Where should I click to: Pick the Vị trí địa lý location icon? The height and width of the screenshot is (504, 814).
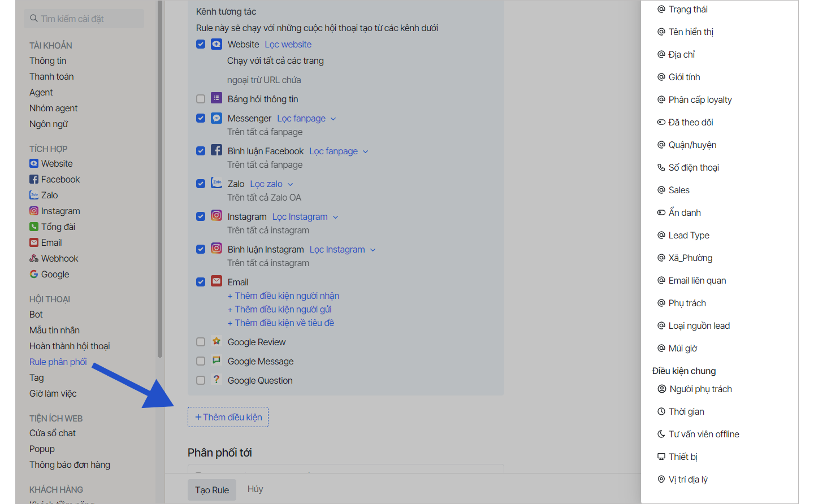661,480
